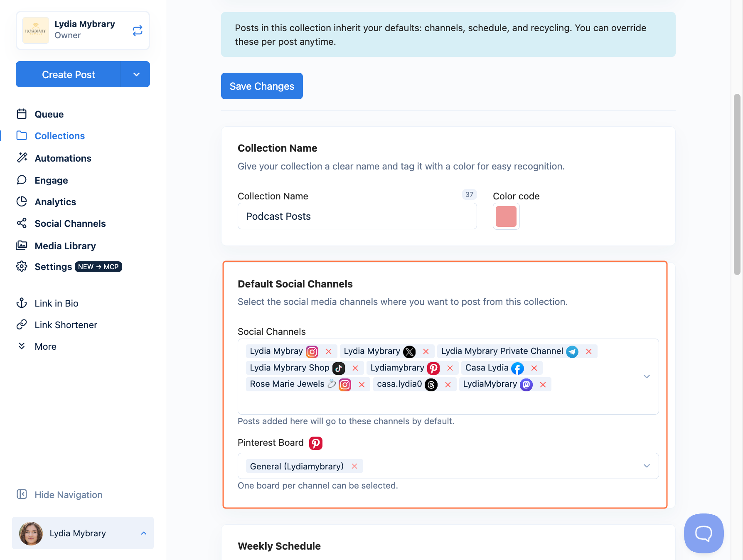743x560 pixels.
Task: Click the Collection Name text field
Action: (357, 216)
